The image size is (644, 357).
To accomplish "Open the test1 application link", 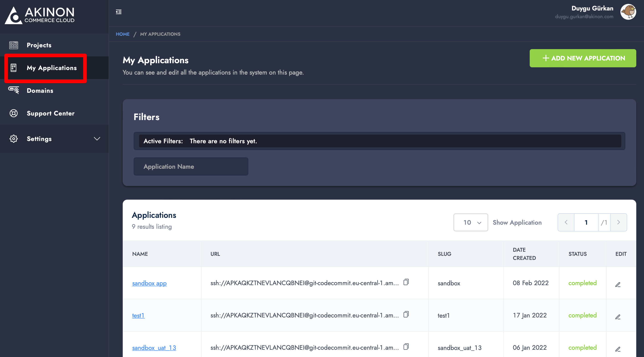I will [138, 315].
